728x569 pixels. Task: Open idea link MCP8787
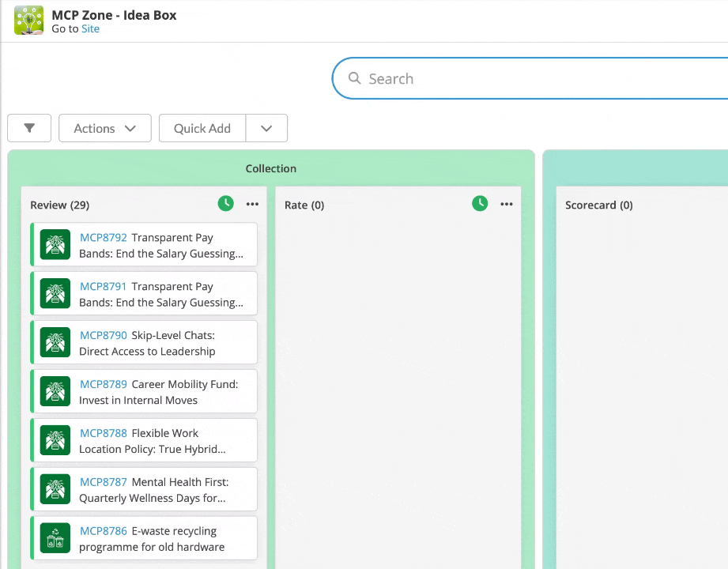point(103,482)
